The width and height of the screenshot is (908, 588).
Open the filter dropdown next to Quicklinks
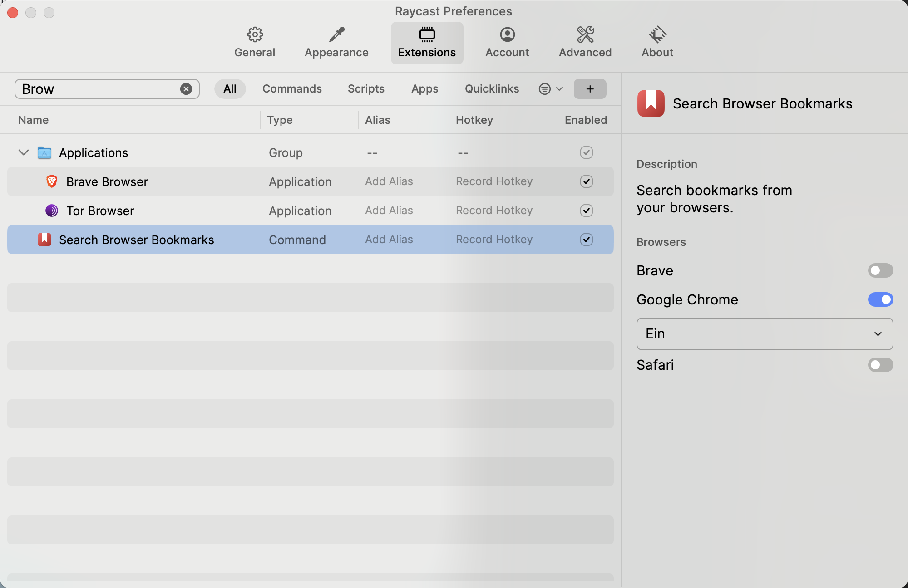point(550,89)
